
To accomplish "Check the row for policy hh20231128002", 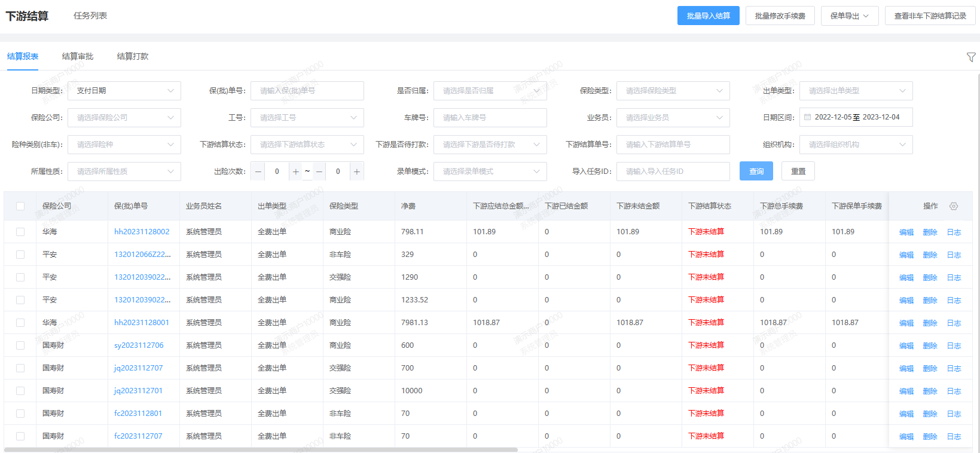I will tap(20, 232).
